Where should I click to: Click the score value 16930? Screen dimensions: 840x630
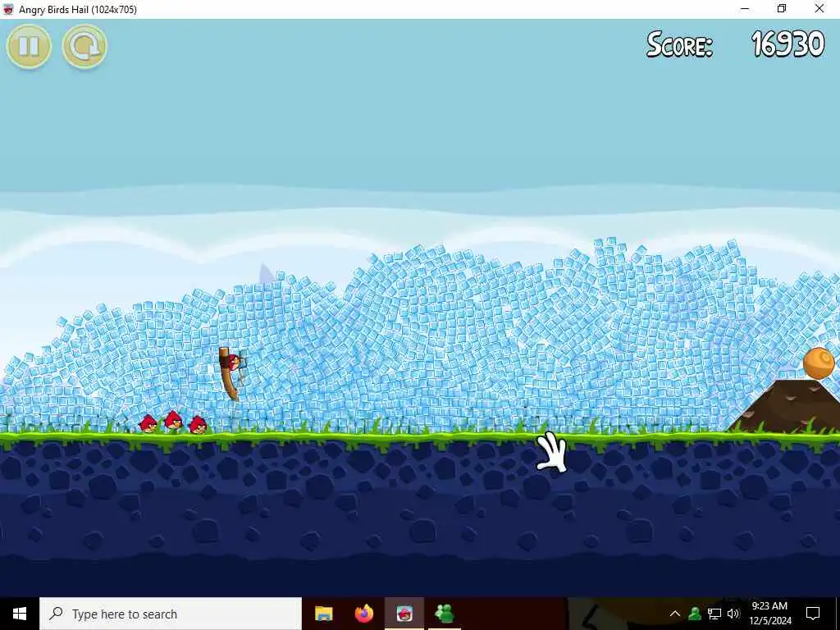[x=787, y=44]
